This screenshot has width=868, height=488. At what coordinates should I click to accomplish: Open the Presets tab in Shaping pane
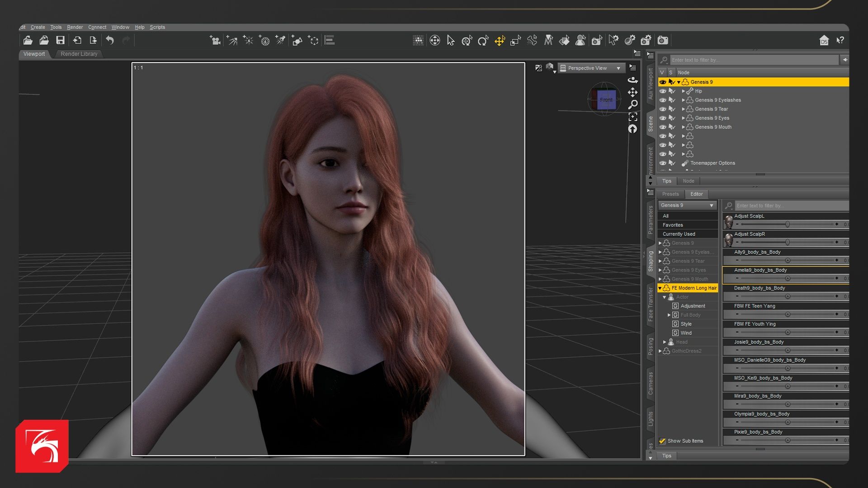(x=670, y=194)
